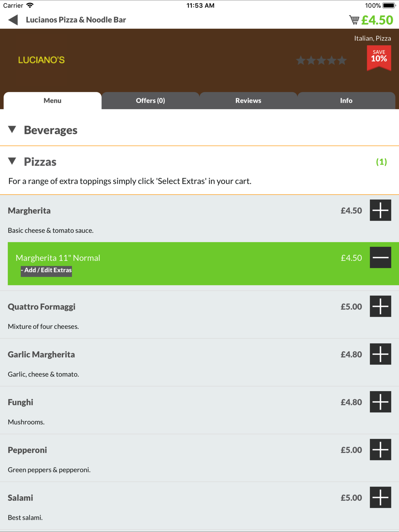Viewport: 399px width, 532px height.
Task: Select the Pepperoni item name
Action: [27, 450]
